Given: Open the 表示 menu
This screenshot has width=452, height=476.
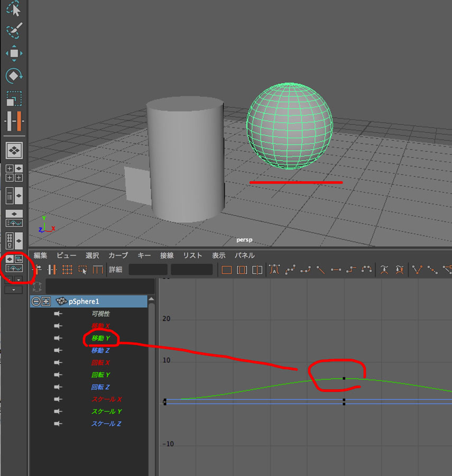Looking at the screenshot, I should point(218,255).
